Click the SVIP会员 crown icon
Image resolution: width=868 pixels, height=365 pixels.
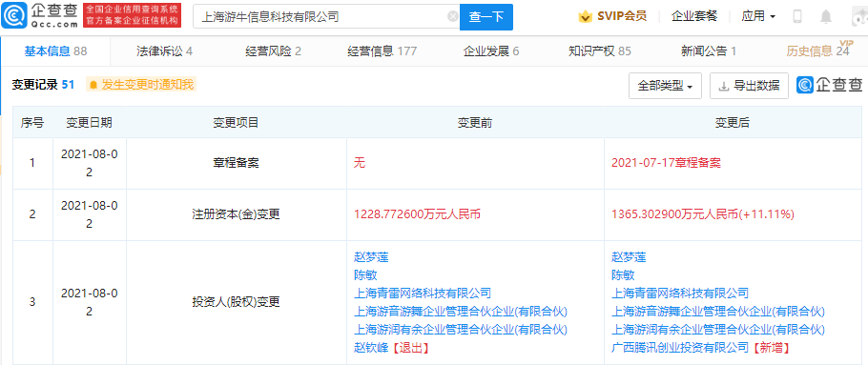[x=585, y=16]
